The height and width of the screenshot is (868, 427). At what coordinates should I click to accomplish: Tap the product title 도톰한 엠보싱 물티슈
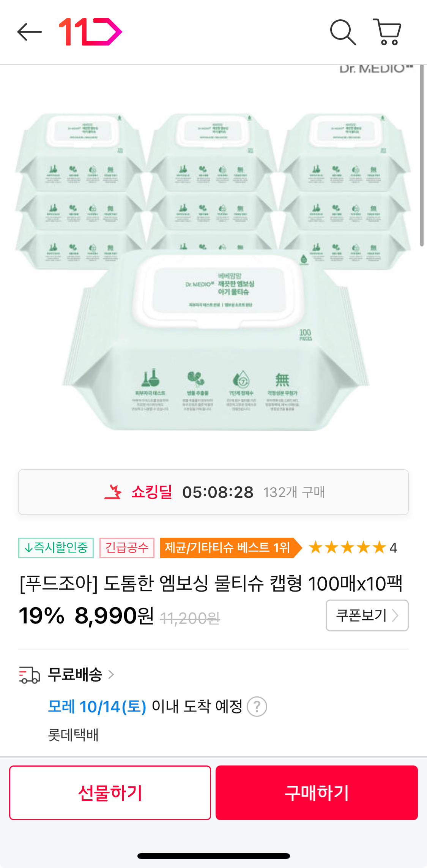[x=211, y=584]
